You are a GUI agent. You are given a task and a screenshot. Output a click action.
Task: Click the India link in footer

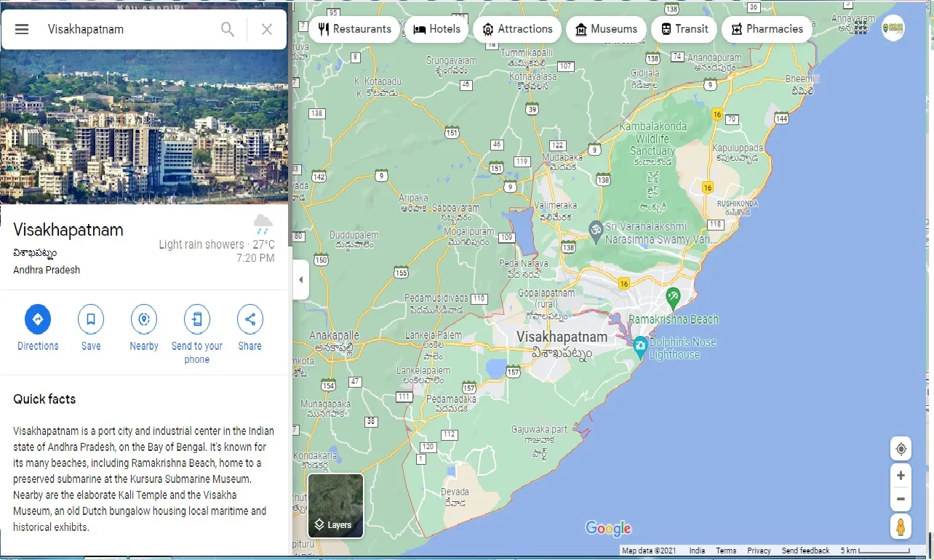click(697, 551)
